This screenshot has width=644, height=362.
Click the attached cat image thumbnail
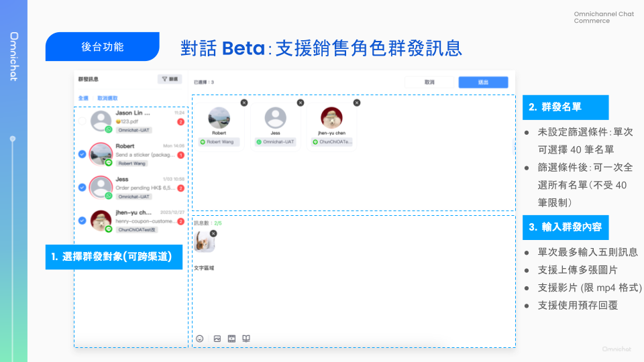204,242
